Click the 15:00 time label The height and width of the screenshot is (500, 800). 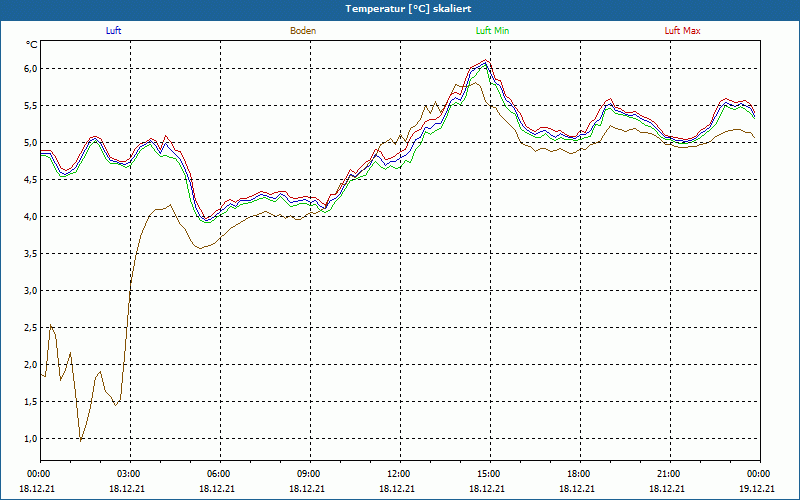click(488, 474)
